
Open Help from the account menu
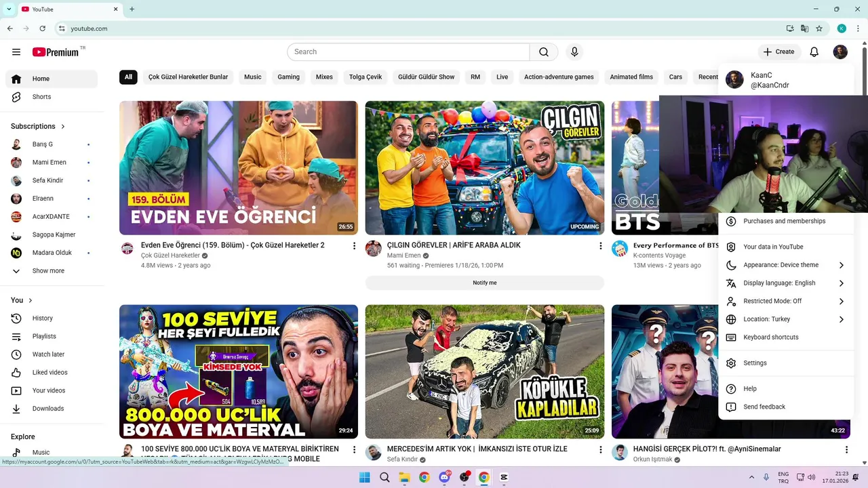pos(786,389)
